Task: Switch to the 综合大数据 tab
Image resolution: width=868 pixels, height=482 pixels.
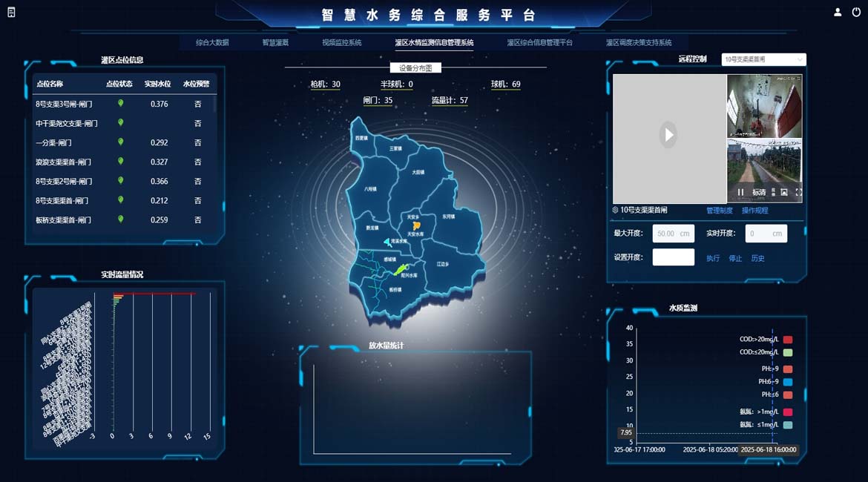Action: coord(212,43)
